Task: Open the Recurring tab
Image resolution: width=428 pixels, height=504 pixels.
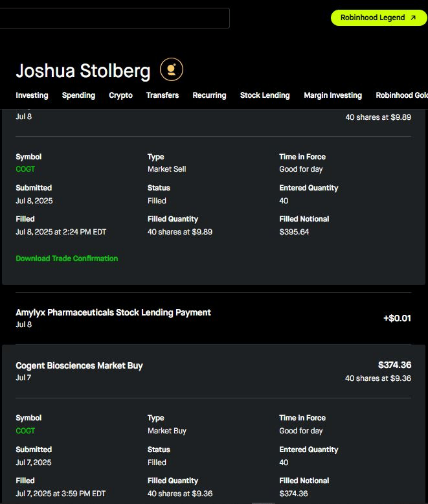Action: [209, 95]
